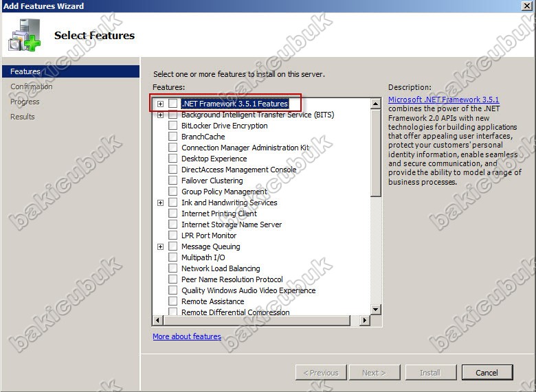The height and width of the screenshot is (392, 536).
Task: Enable Quality Windows Audio Video Experience checkbox
Action: pyautogui.click(x=173, y=290)
